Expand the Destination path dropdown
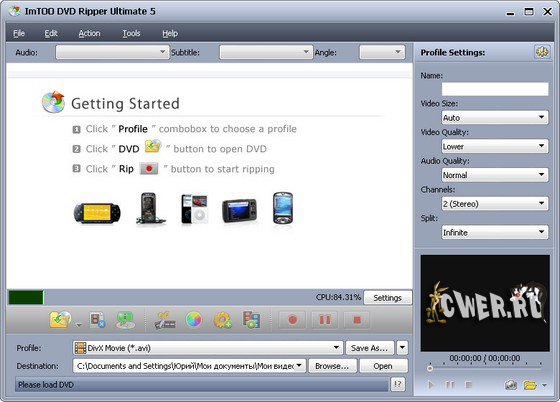The image size is (560, 402). (299, 366)
